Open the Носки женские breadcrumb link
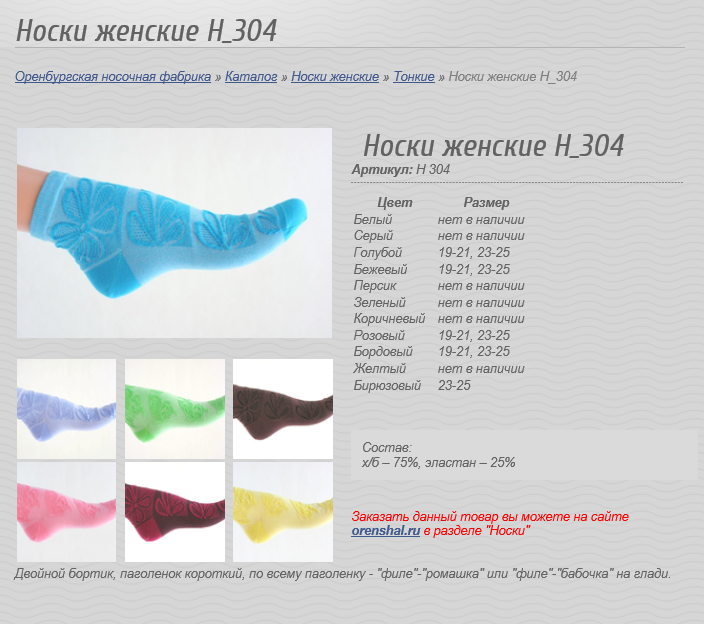Screen dimensions: 704x624 pyautogui.click(x=335, y=77)
